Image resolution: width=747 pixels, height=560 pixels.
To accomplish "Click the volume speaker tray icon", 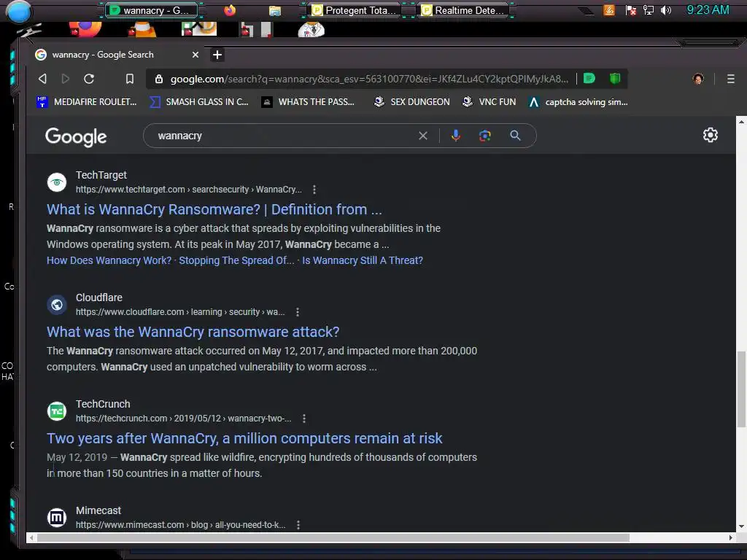I will pyautogui.click(x=666, y=10).
